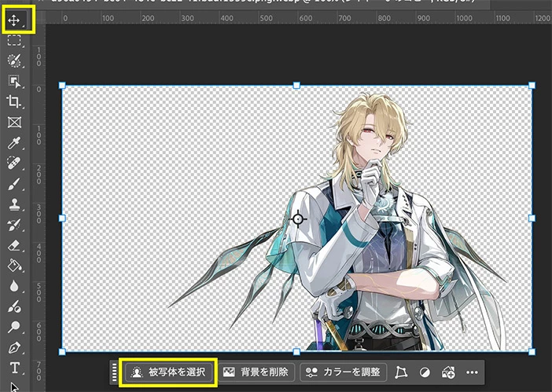This screenshot has height=392, width=552.
Task: Click the 500 mark on the horizontal ruler
Action: click(266, 18)
